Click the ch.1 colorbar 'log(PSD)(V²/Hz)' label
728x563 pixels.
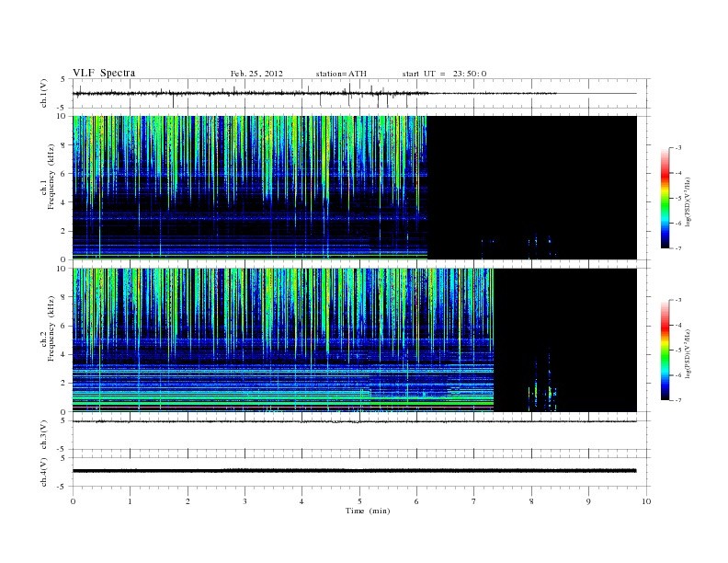pos(688,201)
